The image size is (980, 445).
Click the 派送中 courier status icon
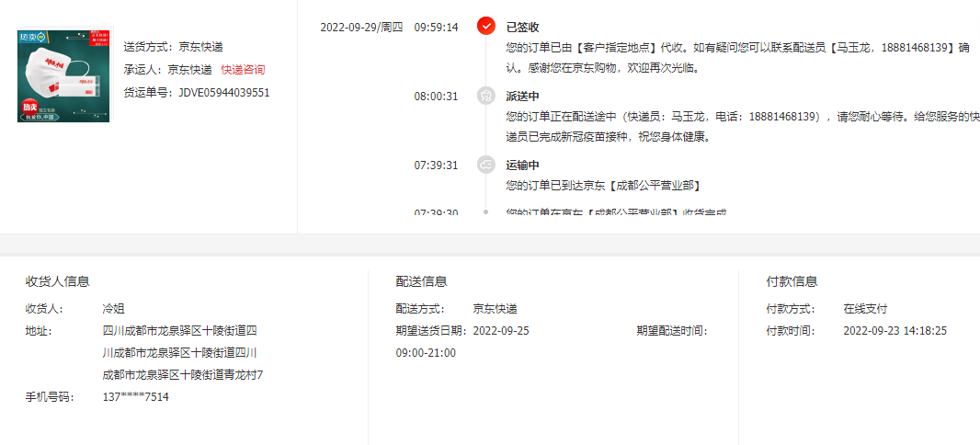(485, 96)
